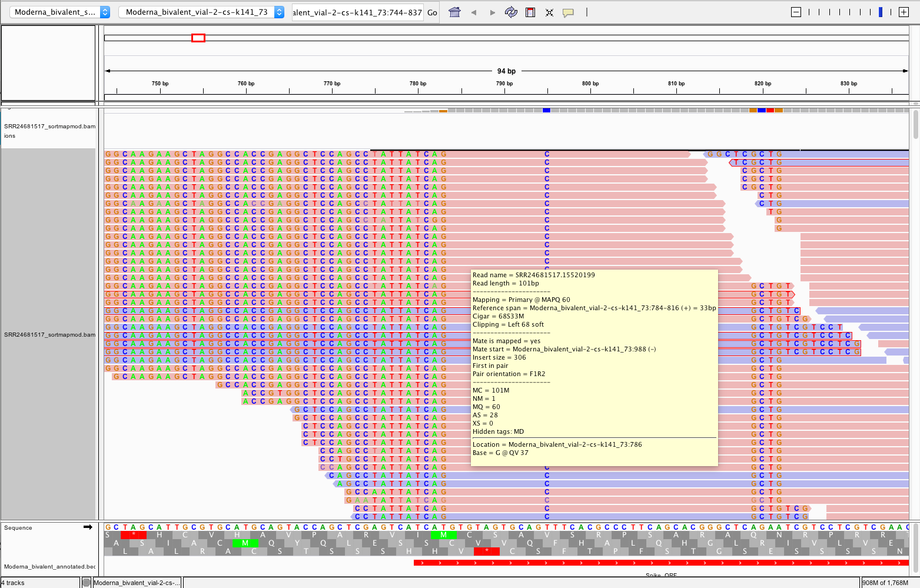This screenshot has width=920, height=588.
Task: Click the Home icon in the toolbar
Action: pyautogui.click(x=454, y=12)
